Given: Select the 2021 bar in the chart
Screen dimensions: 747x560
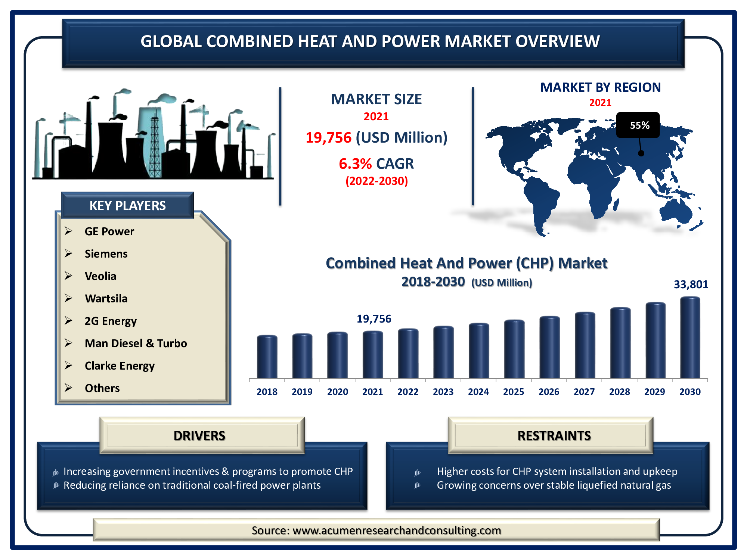Looking at the screenshot, I should pyautogui.click(x=373, y=355).
